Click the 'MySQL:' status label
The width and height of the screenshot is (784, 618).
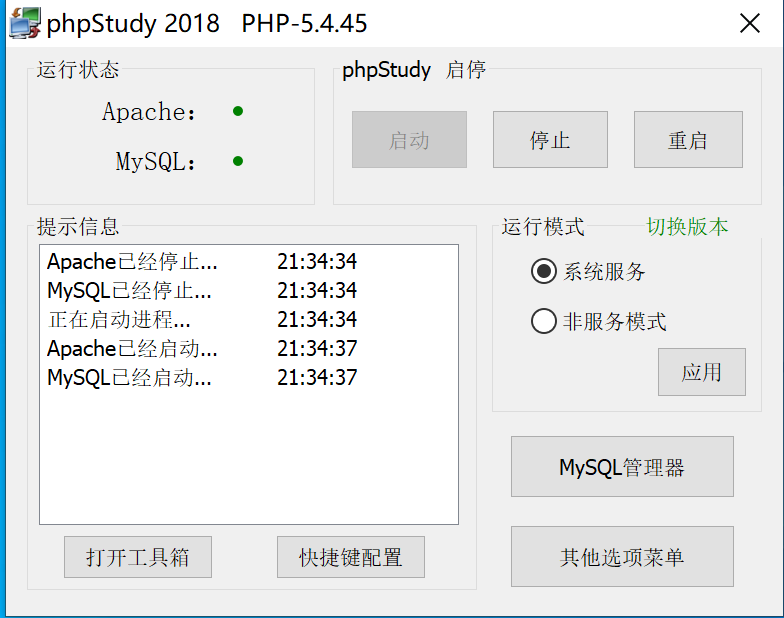click(x=156, y=162)
